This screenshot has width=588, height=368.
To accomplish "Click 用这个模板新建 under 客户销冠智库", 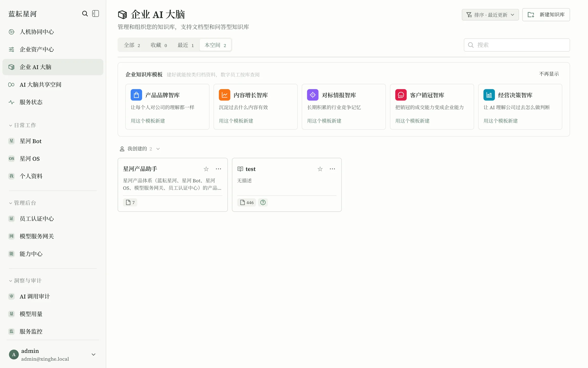I will point(412,121).
